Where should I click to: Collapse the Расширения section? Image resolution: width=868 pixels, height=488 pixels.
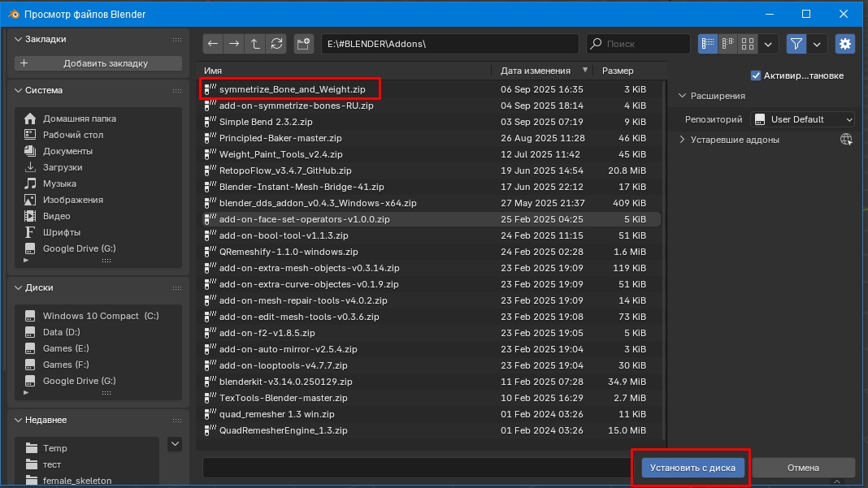point(683,96)
